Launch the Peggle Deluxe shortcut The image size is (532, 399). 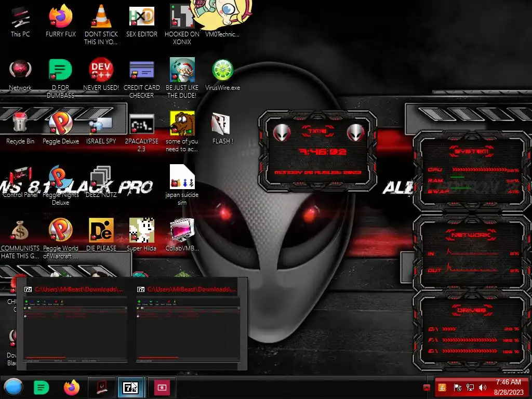[60, 128]
